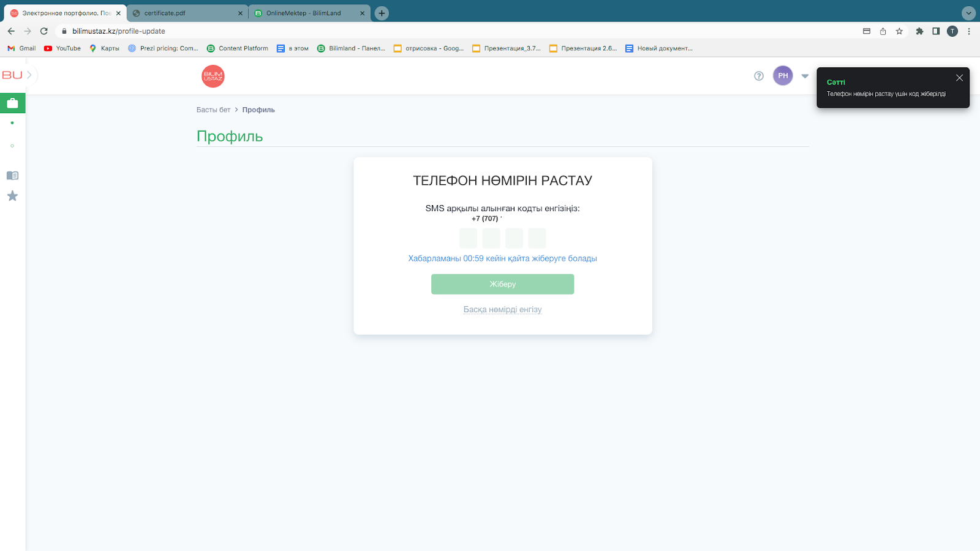Click the hollow circle sidebar item

tap(12, 146)
